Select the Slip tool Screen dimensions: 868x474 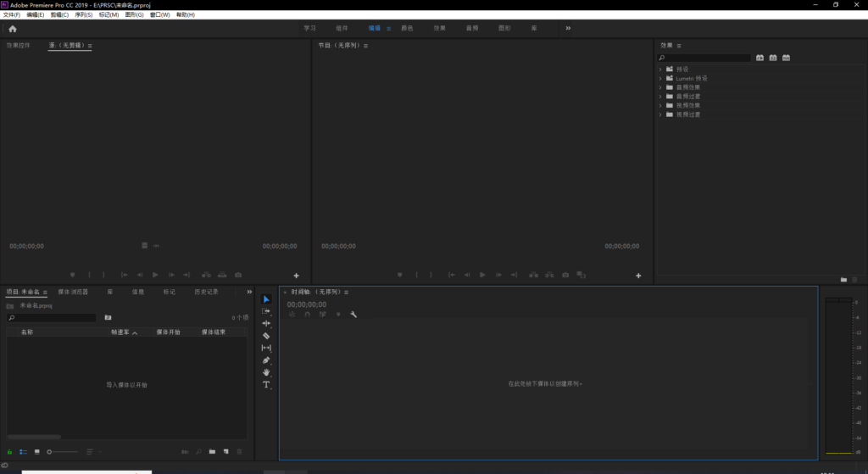(x=266, y=348)
